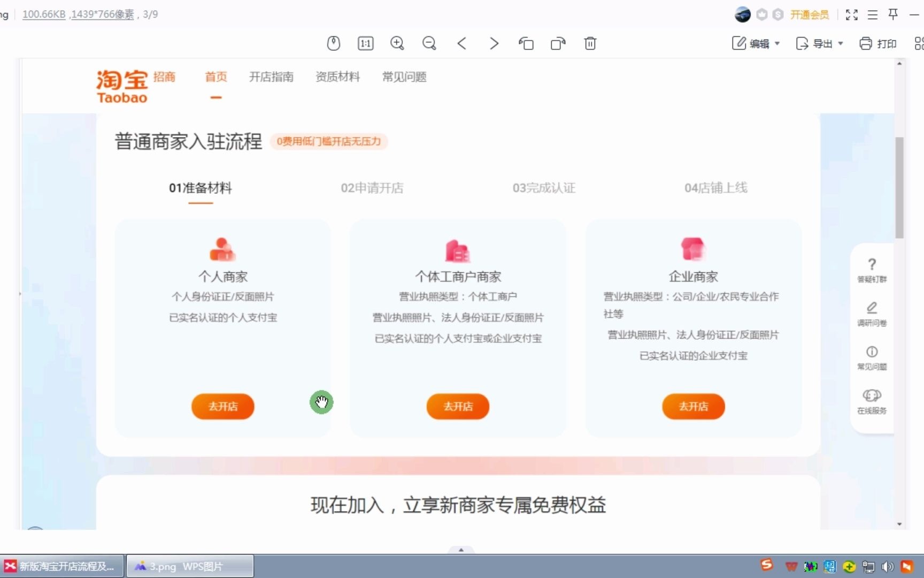Click the 个体工商户商家 title text

tap(458, 277)
